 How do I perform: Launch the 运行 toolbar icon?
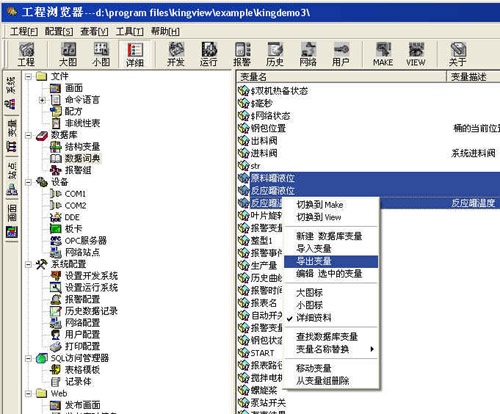pyautogui.click(x=209, y=54)
